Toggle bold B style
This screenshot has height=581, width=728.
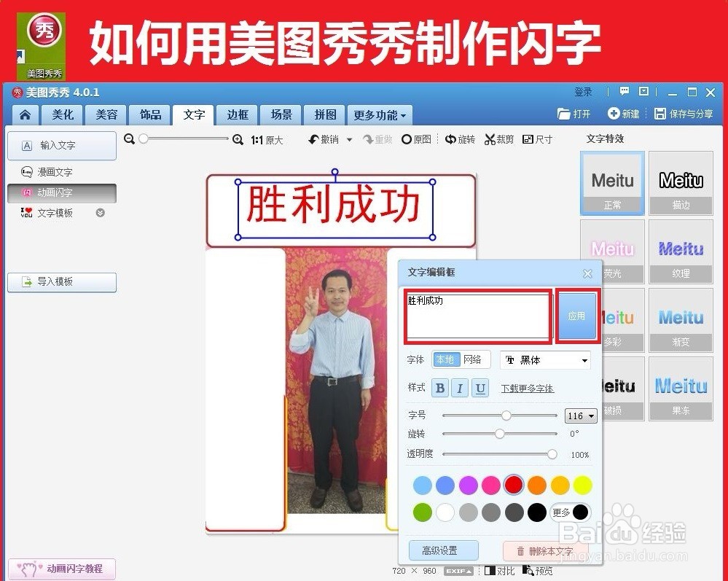pos(439,388)
